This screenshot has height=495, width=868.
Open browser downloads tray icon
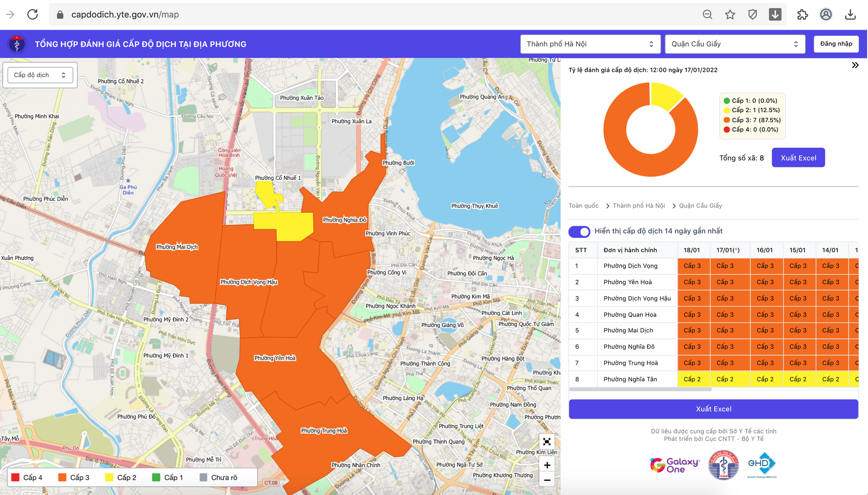[x=850, y=14]
